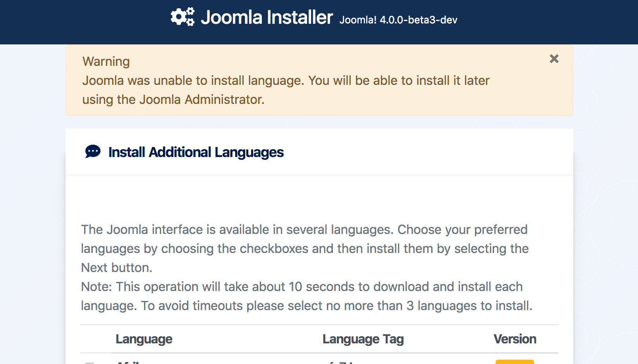Click the Install Additional Languages heading
The height and width of the screenshot is (364, 638).
[x=196, y=152]
